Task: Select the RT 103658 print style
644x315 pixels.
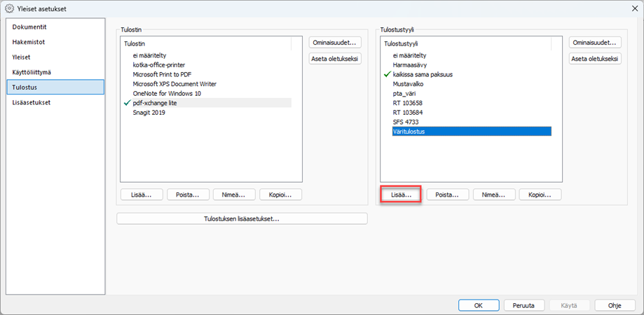Action: click(x=407, y=102)
